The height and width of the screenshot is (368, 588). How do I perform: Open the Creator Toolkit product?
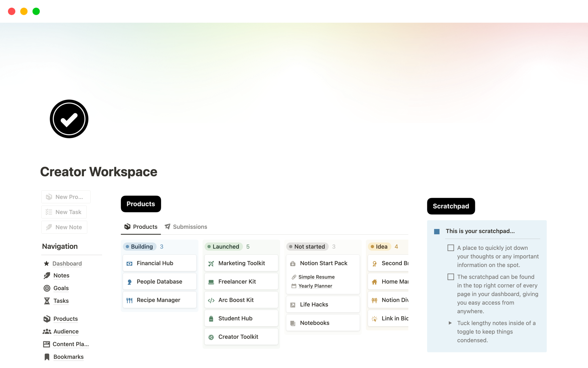click(239, 337)
